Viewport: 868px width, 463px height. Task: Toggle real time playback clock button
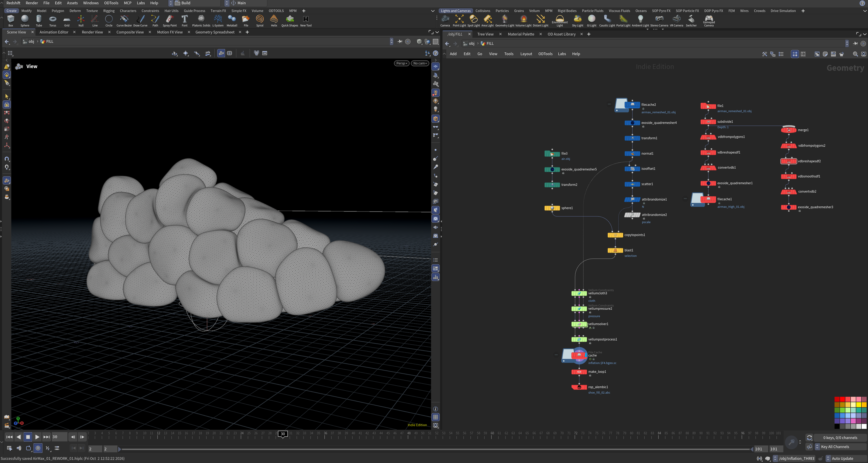point(38,448)
